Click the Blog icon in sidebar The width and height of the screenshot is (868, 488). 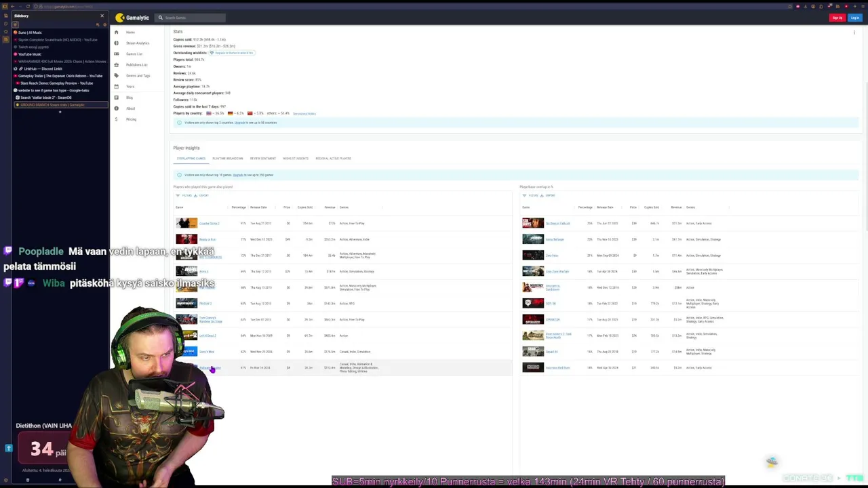point(116,98)
